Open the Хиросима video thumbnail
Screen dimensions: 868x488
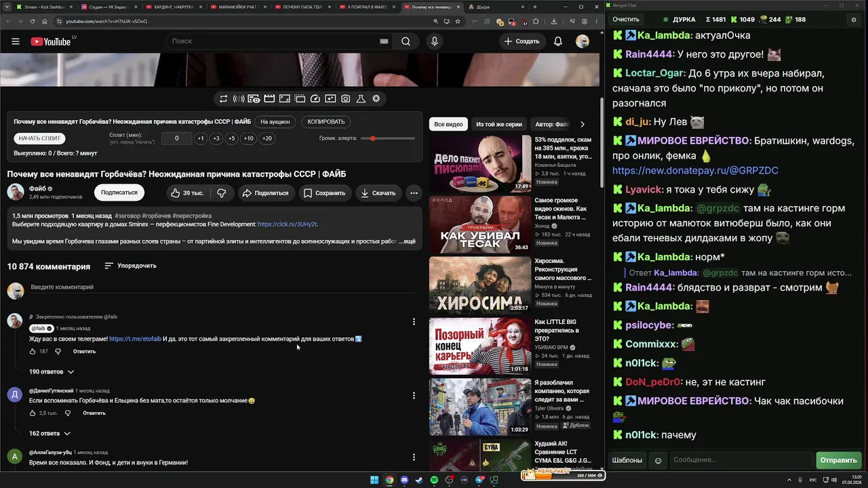(480, 285)
